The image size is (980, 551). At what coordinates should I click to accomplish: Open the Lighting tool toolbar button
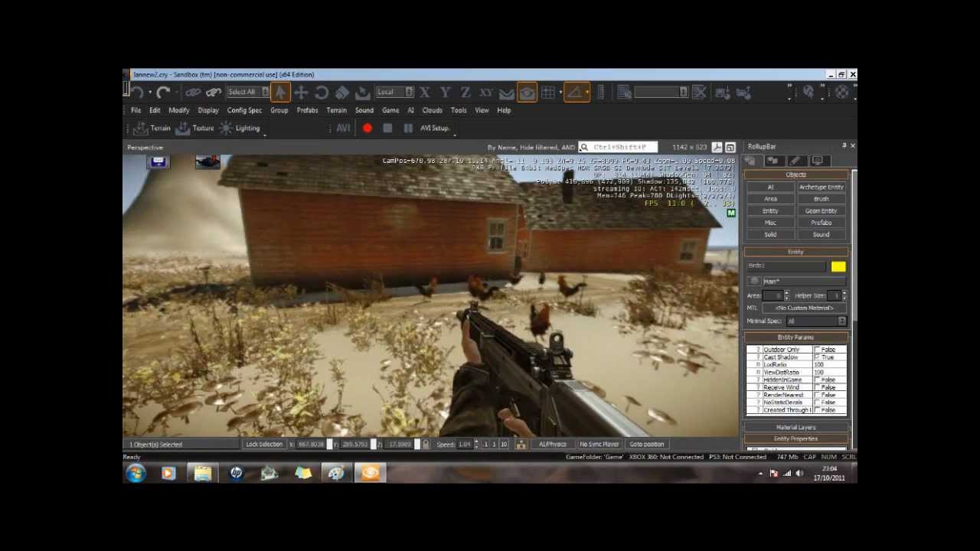(240, 129)
